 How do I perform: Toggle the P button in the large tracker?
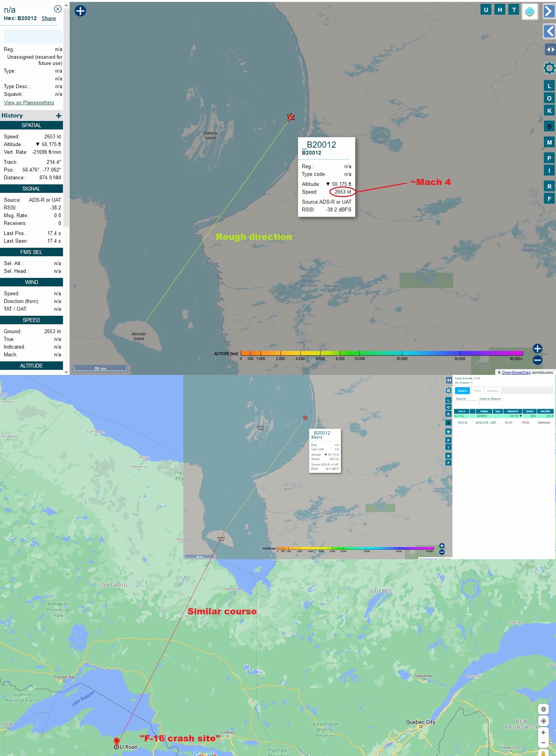pos(549,158)
